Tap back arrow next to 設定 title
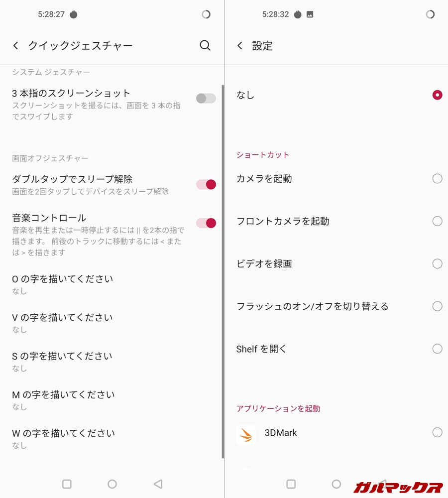Image resolution: width=448 pixels, height=498 pixels. 240,46
